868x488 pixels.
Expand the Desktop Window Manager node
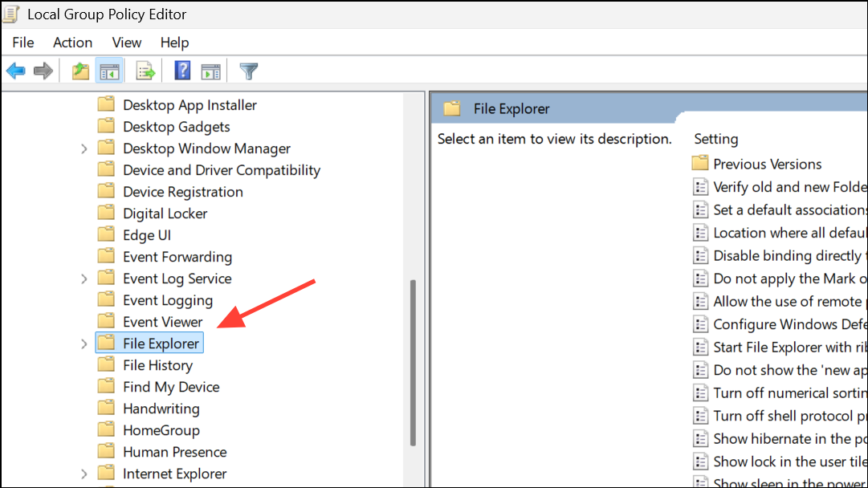coord(84,148)
